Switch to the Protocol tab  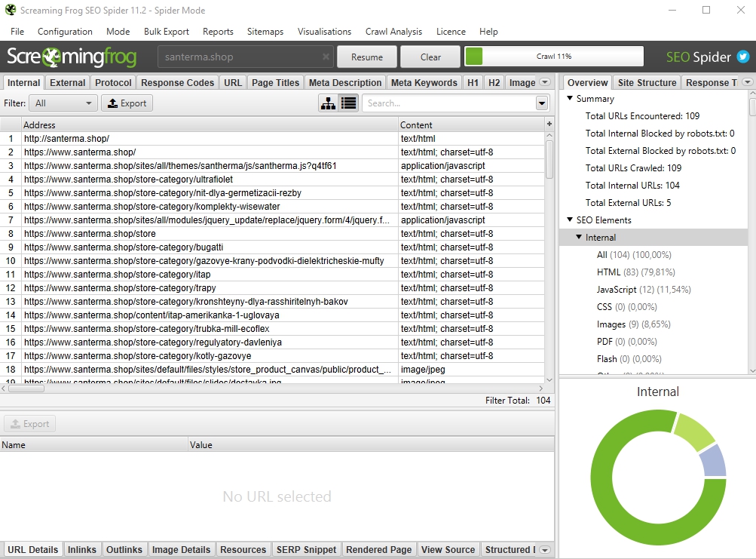click(113, 82)
